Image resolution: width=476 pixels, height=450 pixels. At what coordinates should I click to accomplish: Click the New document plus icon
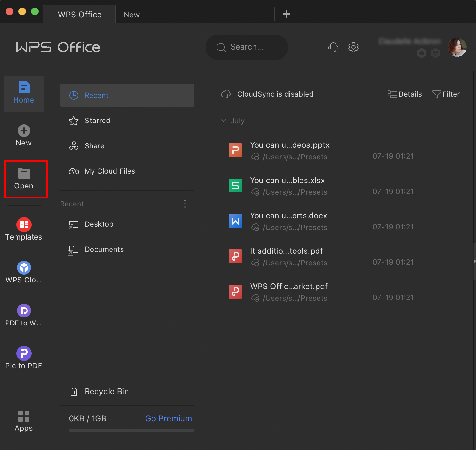click(x=24, y=131)
